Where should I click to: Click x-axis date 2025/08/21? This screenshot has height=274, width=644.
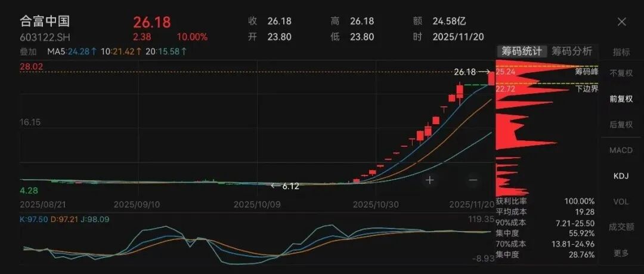43,205
